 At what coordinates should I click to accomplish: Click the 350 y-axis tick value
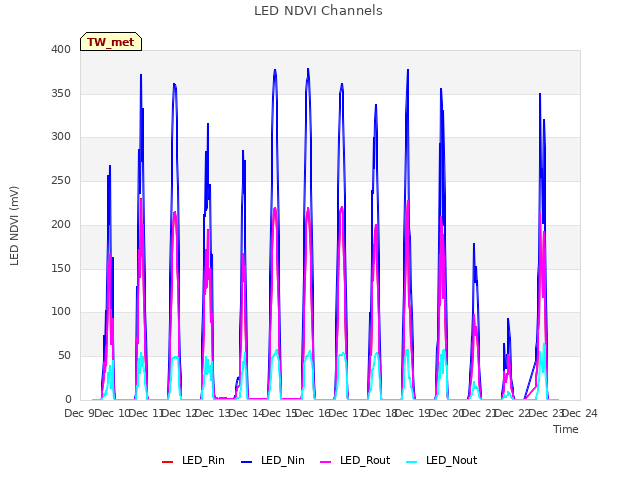point(61,93)
